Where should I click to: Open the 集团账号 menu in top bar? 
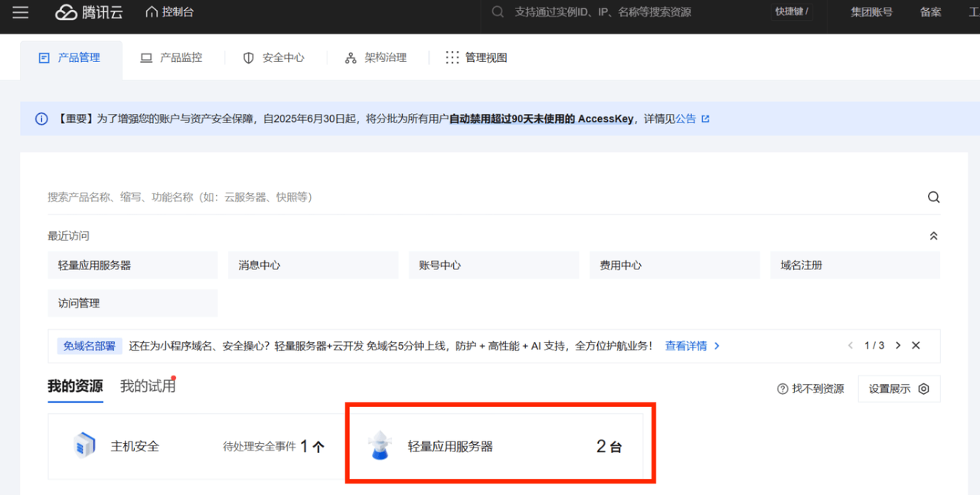click(871, 12)
